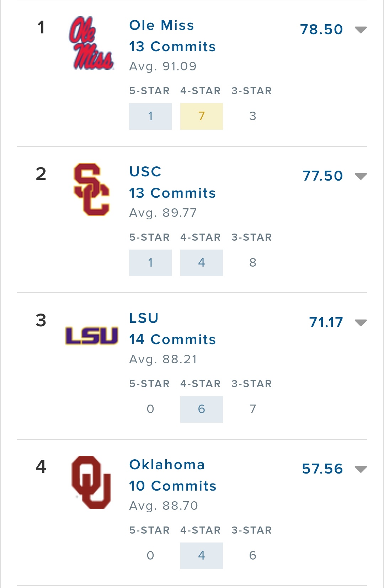View LSU 14 Commits list
The image size is (384, 588).
pos(172,340)
